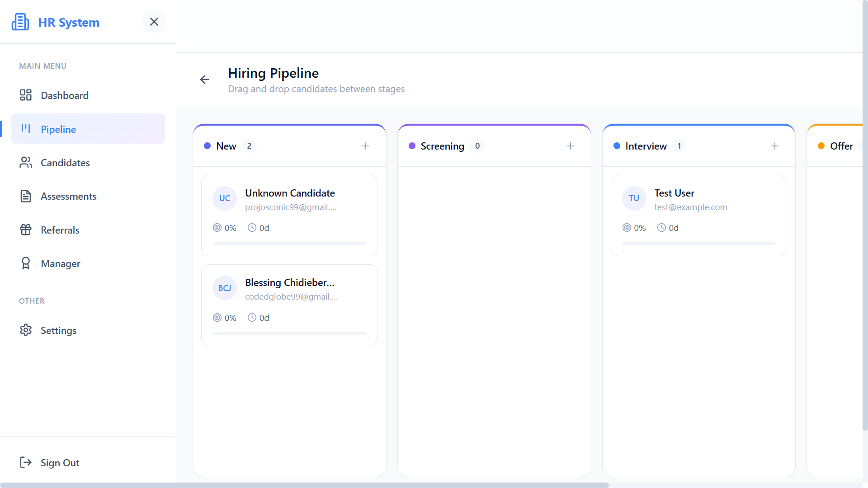Add a candidate to the Interview column
Viewport: 868px width, 488px height.
coord(775,145)
